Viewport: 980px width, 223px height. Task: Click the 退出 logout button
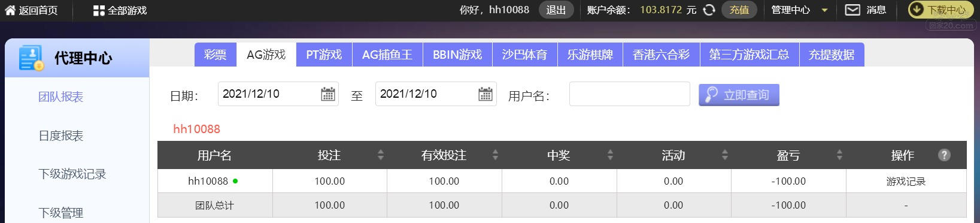(x=556, y=10)
